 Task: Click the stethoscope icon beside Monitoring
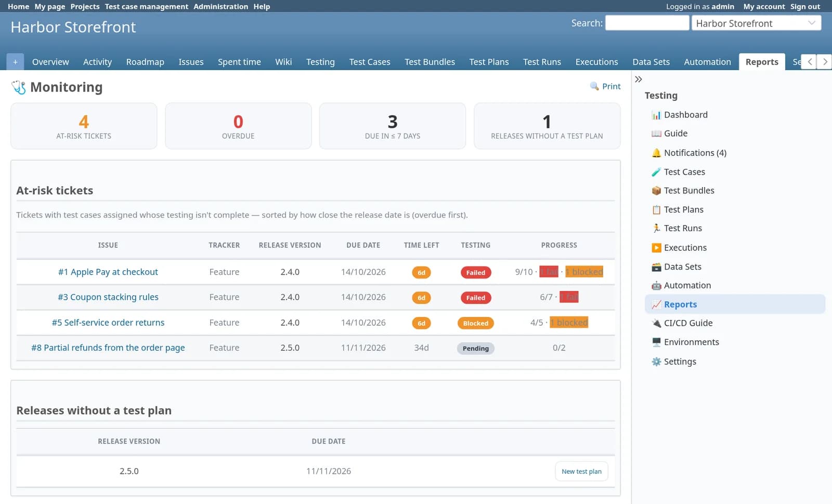[x=19, y=87]
